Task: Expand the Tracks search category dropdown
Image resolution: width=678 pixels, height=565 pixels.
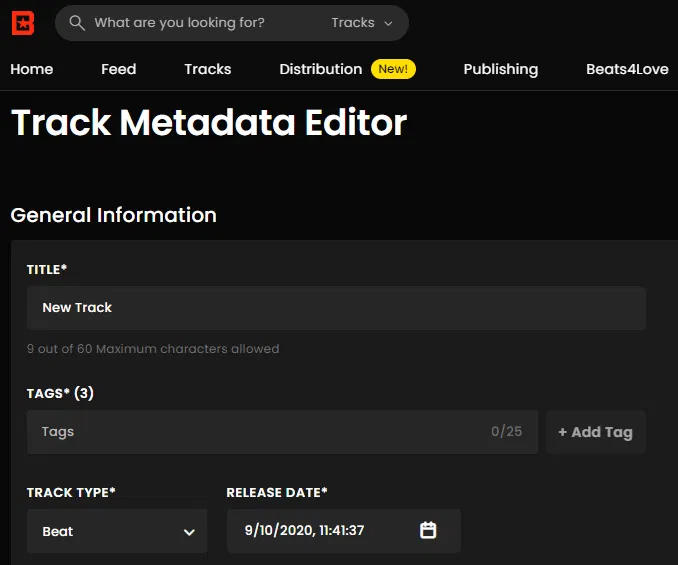Action: [x=362, y=23]
